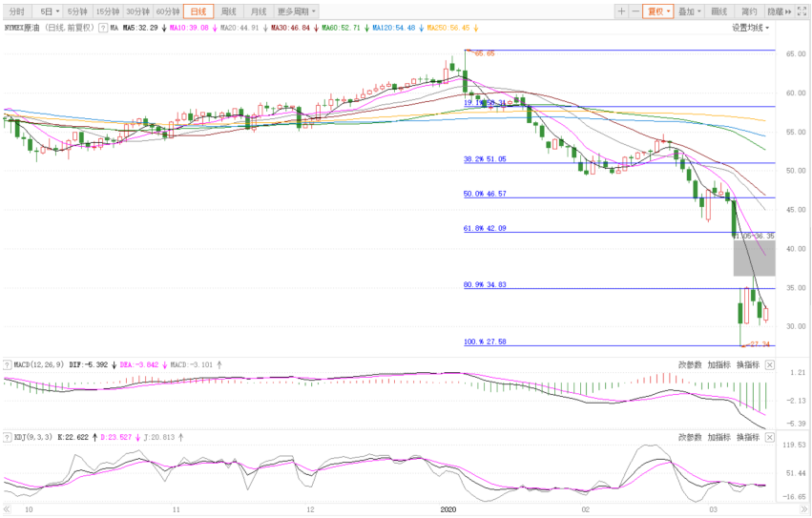Screen dimensions: 812x518
Task: Open the 5日 period dropdown
Action: (x=50, y=11)
